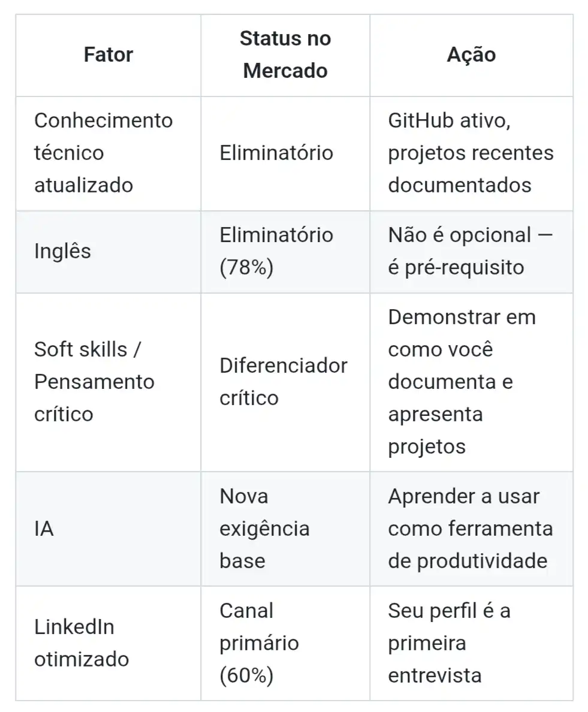Click 'Seu perfil é a primeira entrevista' cell
The image size is (588, 712).
point(450,643)
